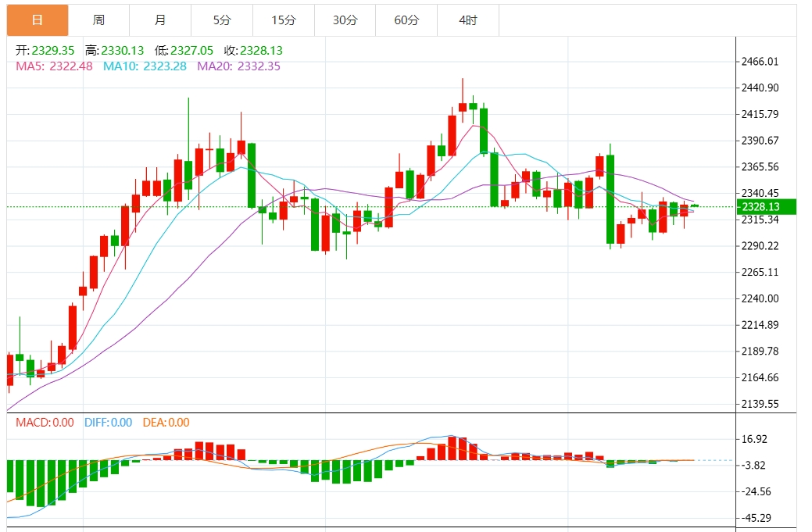Click the MA10: 2323.28 indicator label
This screenshot has width=812, height=532.
[145, 66]
